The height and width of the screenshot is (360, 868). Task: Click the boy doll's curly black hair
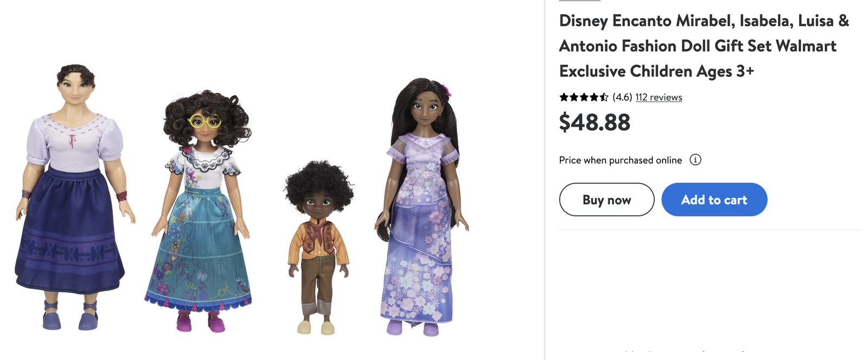pyautogui.click(x=318, y=182)
